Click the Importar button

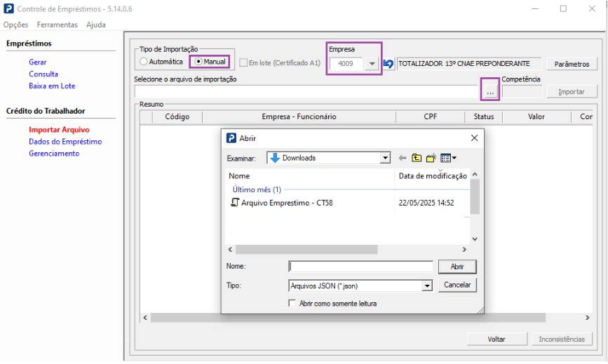[572, 92]
